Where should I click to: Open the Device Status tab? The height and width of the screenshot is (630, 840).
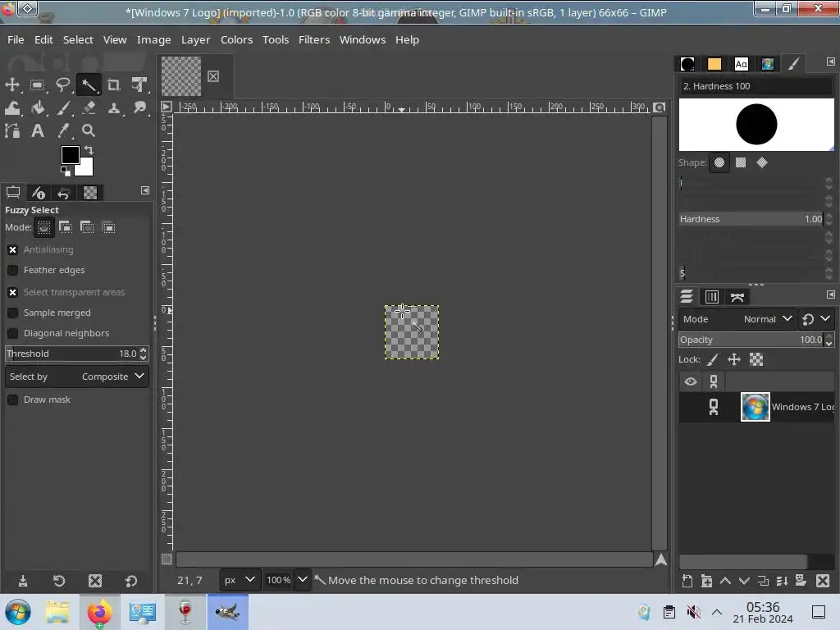(x=38, y=192)
